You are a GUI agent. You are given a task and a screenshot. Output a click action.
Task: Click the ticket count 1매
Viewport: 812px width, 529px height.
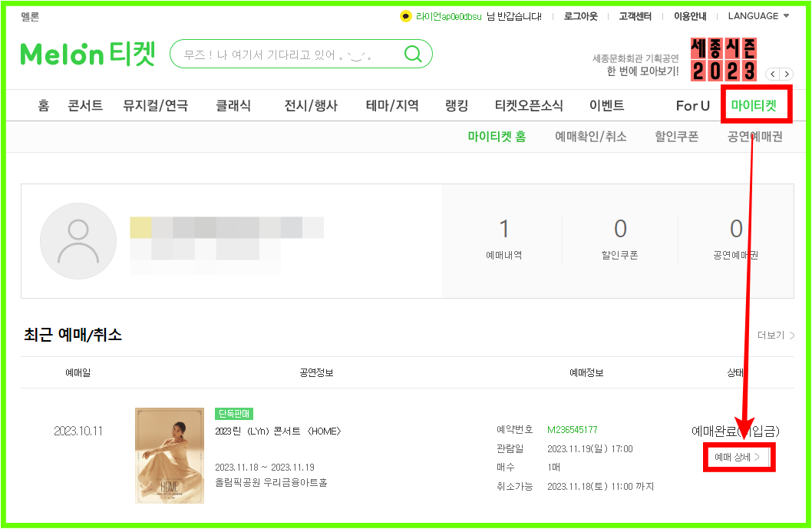pos(553,468)
